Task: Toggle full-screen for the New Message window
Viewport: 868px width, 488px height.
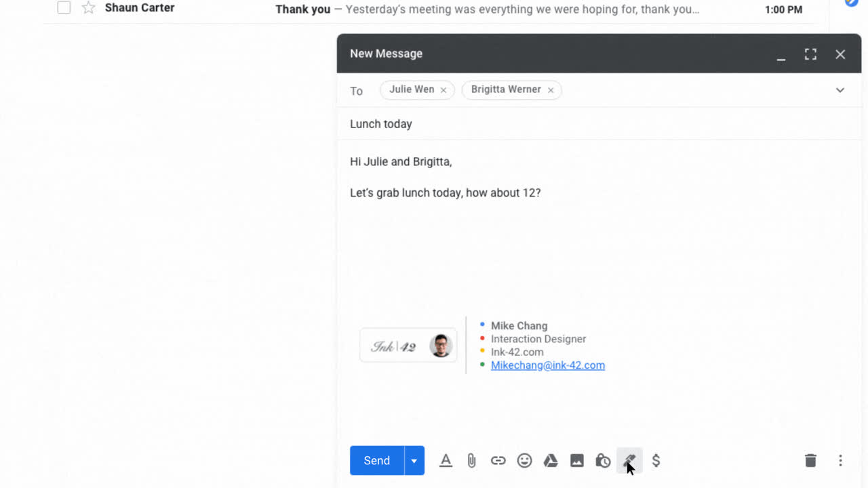Action: (810, 54)
